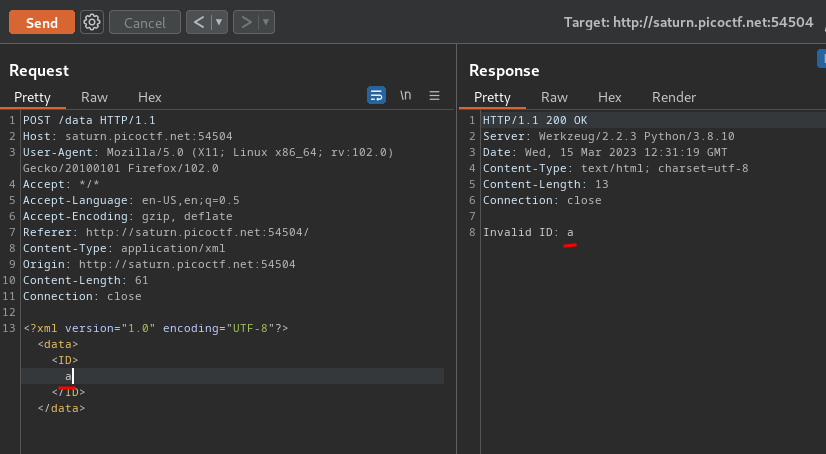
Task: Click the Response panel heading
Action: pos(504,71)
